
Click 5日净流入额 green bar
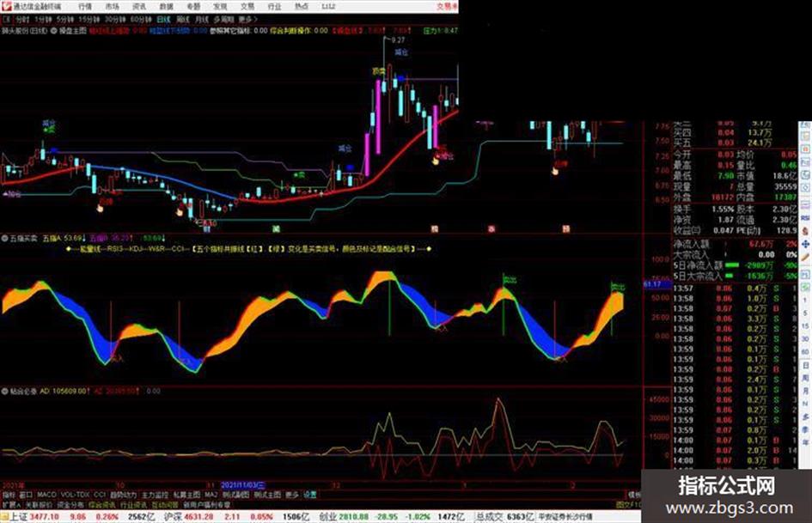[x=732, y=265]
